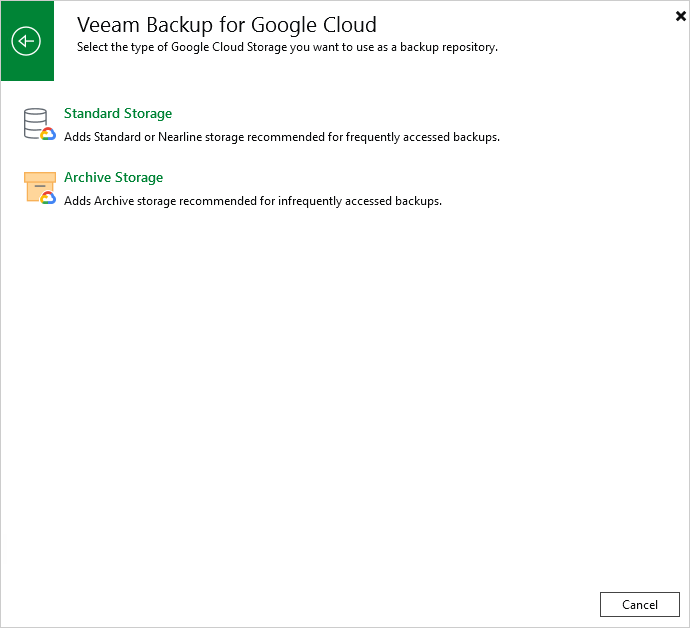Click the Standard or Nearline storage description
The image size is (690, 628).
(x=282, y=137)
